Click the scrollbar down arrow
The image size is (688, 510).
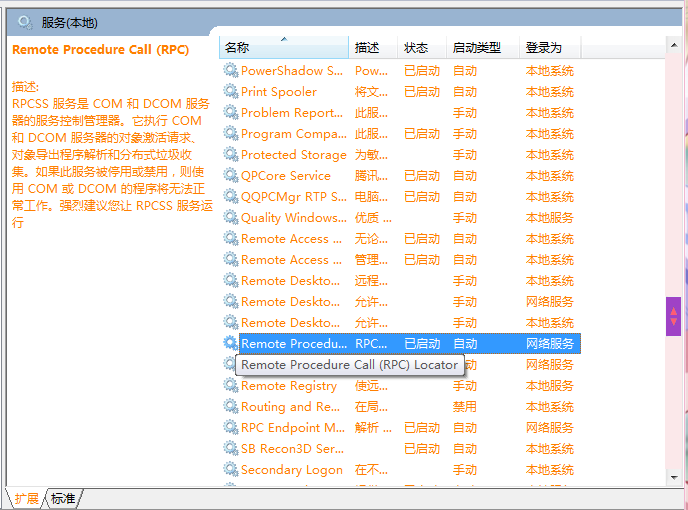[674, 477]
